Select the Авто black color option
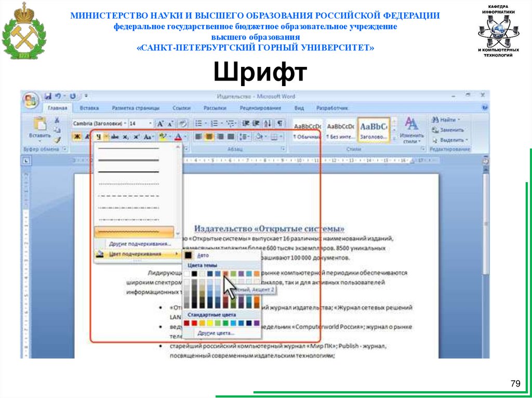The image size is (532, 398). click(x=222, y=255)
